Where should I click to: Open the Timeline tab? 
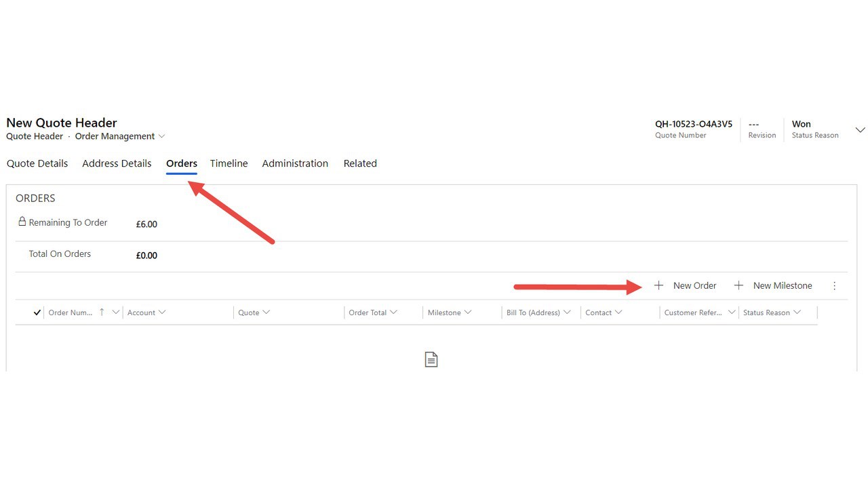click(229, 163)
